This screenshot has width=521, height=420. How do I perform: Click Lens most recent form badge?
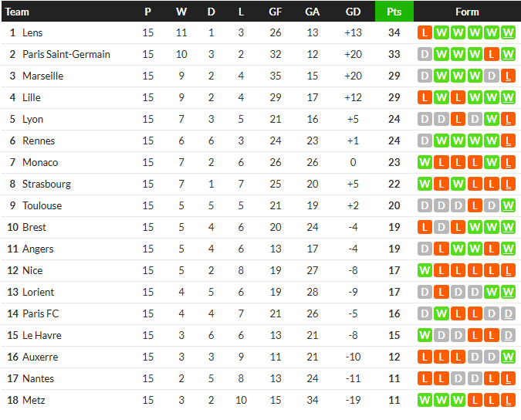(508, 32)
